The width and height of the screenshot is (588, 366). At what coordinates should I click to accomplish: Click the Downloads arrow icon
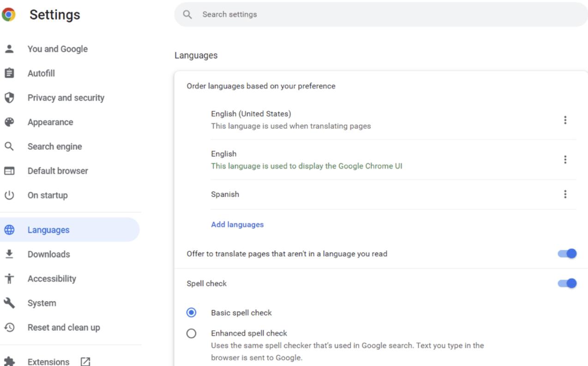pos(11,254)
